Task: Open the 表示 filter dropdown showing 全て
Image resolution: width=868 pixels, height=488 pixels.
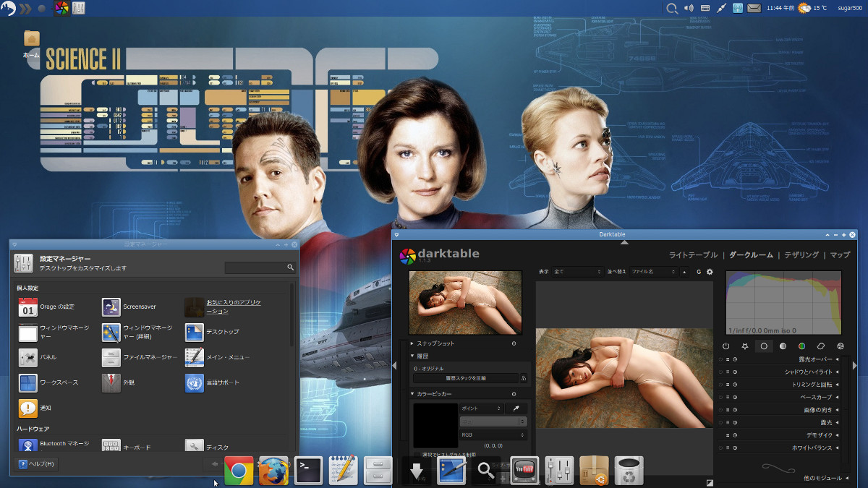Action: click(x=577, y=272)
